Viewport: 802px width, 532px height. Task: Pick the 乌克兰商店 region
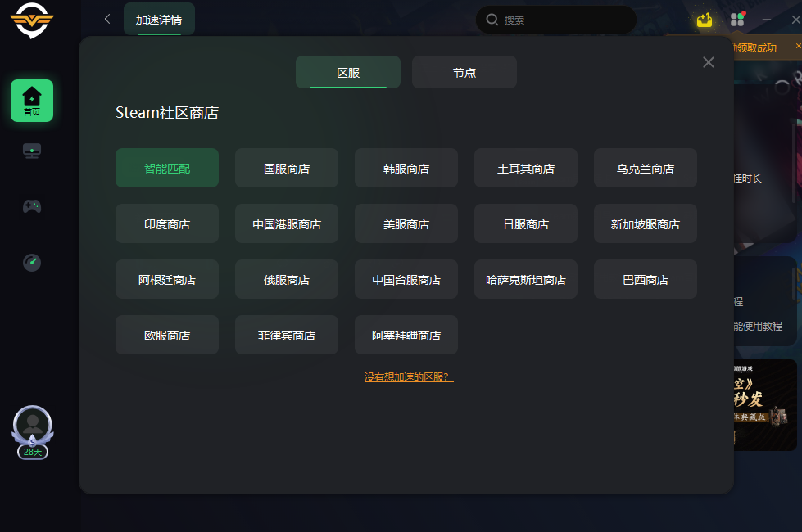tap(646, 168)
